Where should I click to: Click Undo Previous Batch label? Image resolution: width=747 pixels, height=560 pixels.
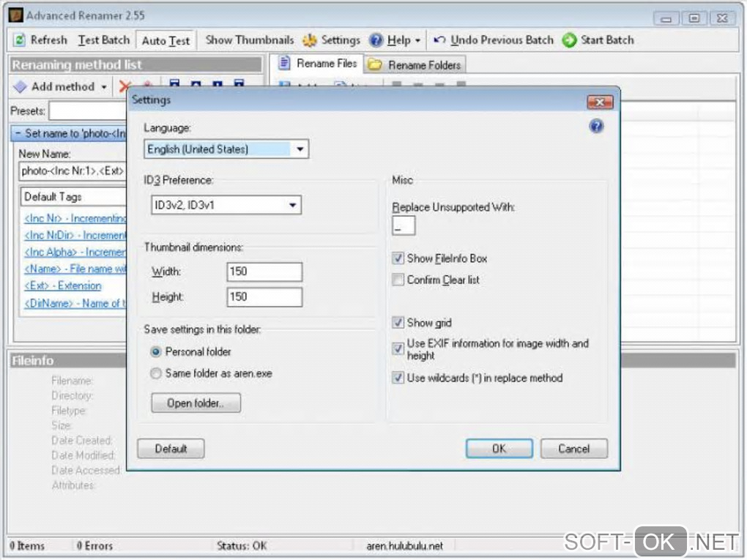click(502, 40)
